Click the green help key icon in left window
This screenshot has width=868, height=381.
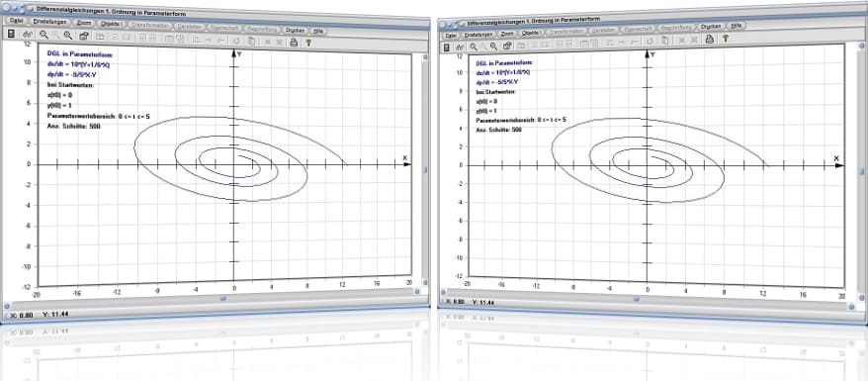pyautogui.click(x=308, y=43)
